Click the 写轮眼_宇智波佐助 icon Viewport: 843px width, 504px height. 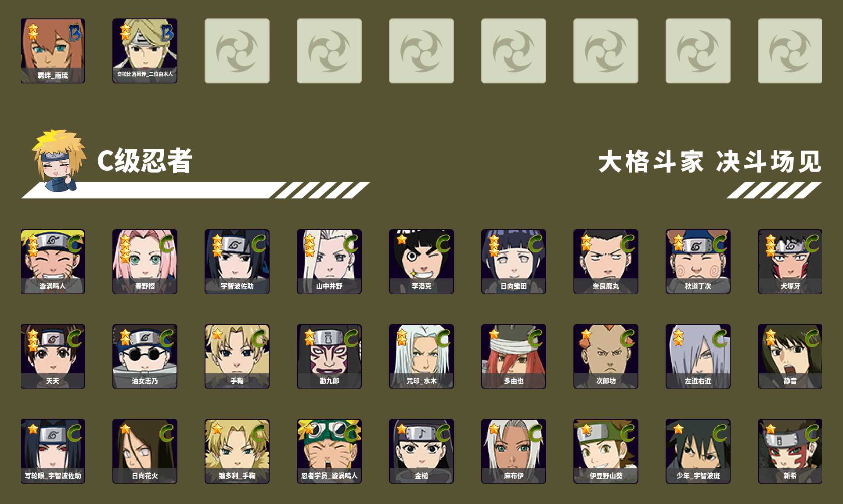click(x=53, y=451)
